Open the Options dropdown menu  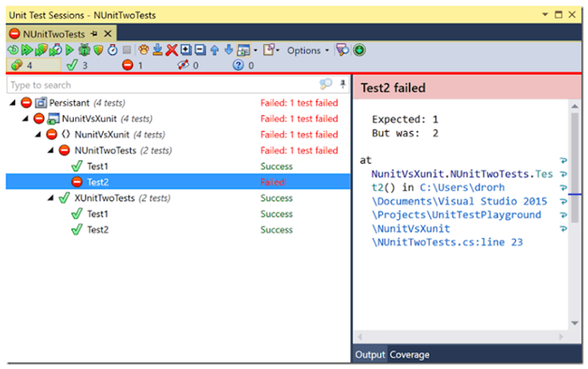pos(308,51)
